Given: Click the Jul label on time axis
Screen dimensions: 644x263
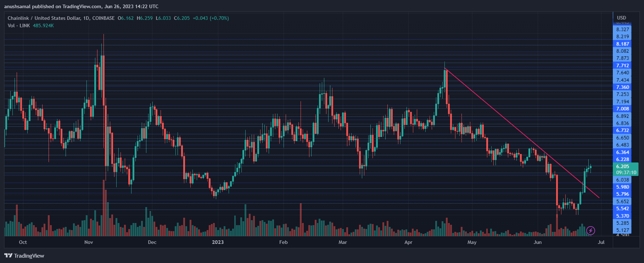Looking at the screenshot, I should pos(601,242).
